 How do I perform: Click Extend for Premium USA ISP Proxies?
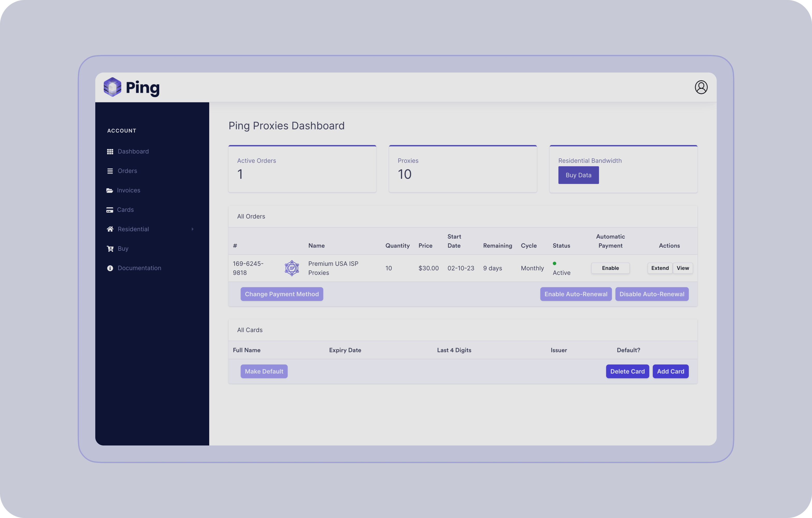tap(659, 268)
